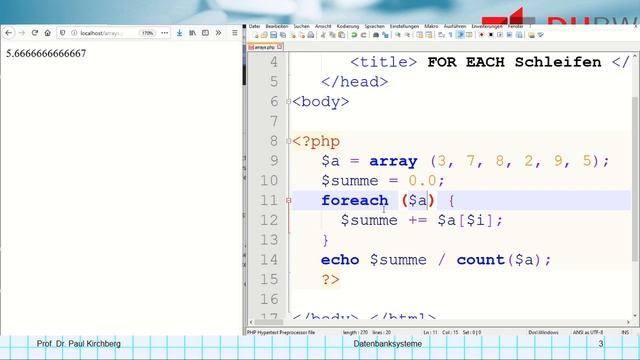Open the browser Downloads arrow icon

179,33
